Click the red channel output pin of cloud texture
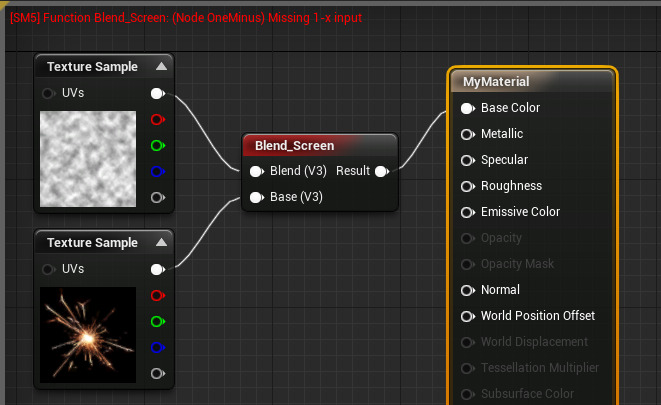The width and height of the screenshot is (661, 405). coord(157,120)
